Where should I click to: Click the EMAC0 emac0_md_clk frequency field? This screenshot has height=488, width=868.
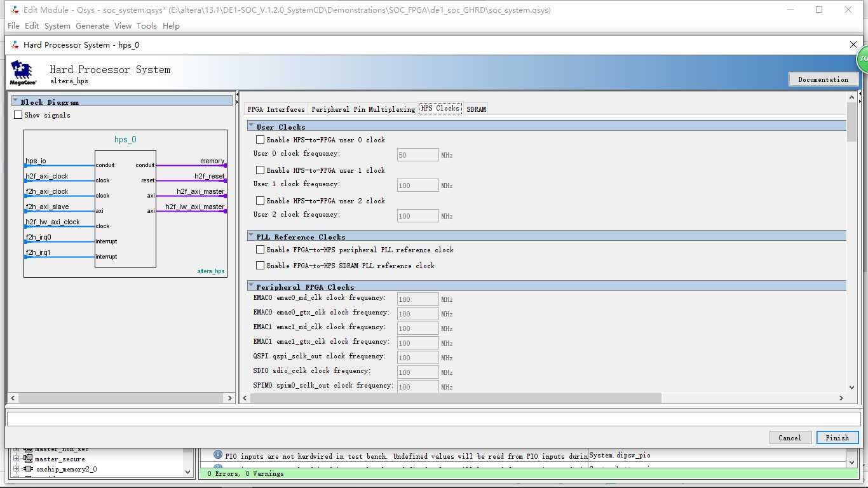[418, 299]
